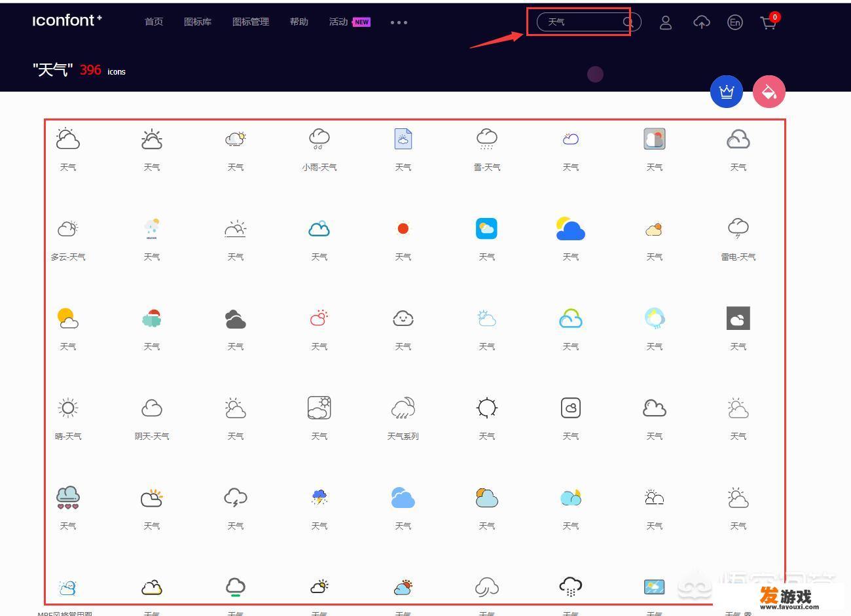Screen dimensions: 851x616
Task: Select the cloud with green underline icon
Action: tap(236, 587)
